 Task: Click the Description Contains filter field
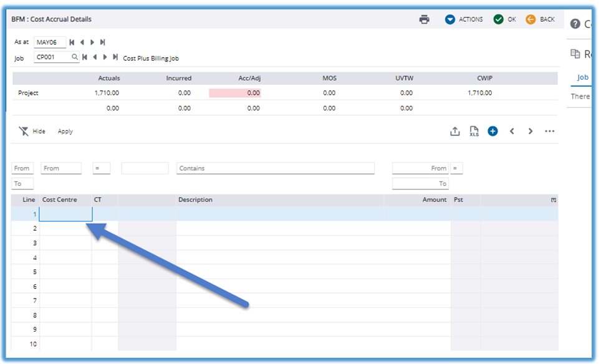pos(275,168)
